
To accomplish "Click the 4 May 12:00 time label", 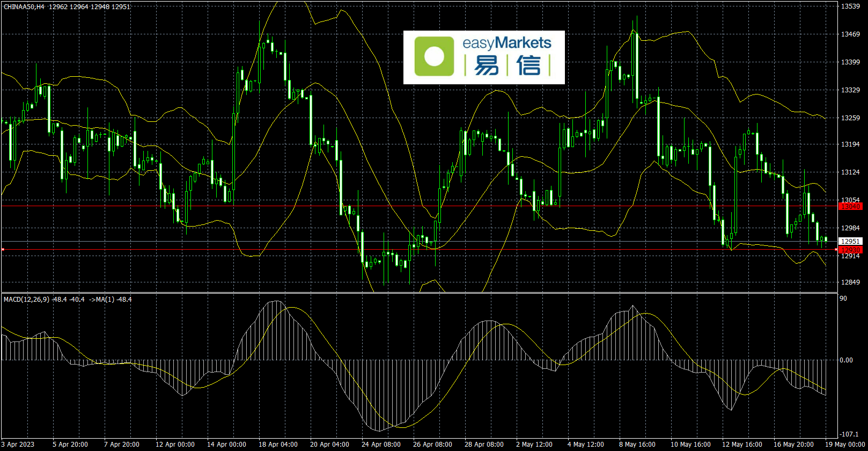I will coord(586,445).
